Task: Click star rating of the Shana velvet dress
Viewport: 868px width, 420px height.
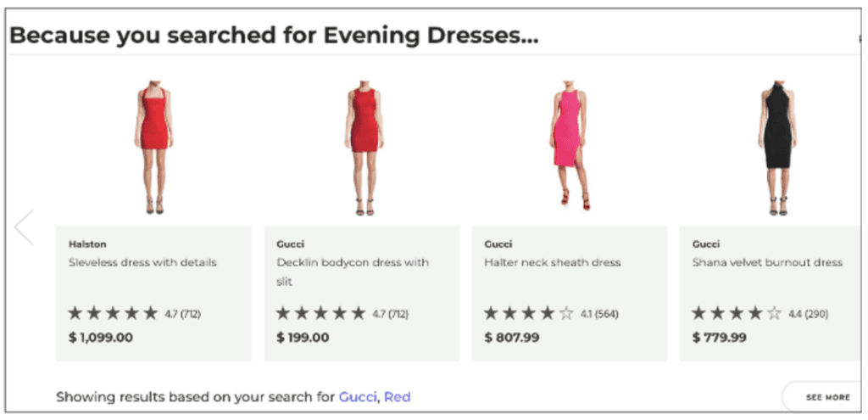Action: [737, 313]
